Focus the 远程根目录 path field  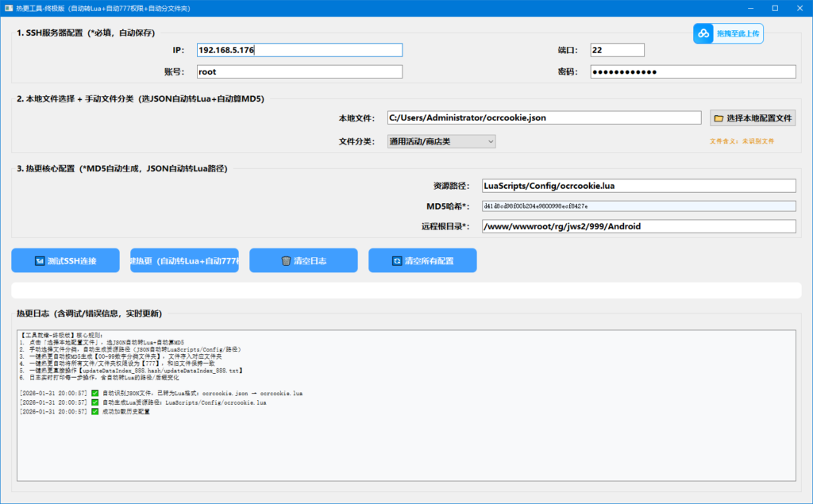tap(638, 226)
